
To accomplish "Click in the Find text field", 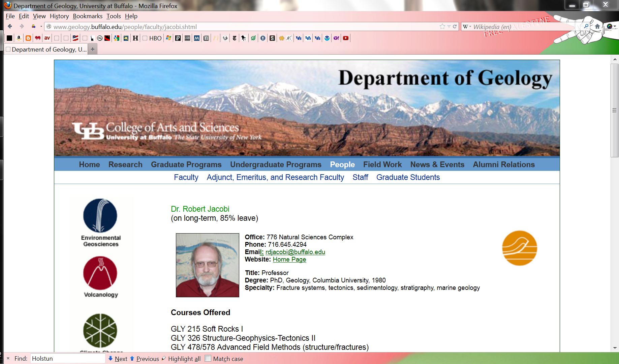I will pos(67,358).
